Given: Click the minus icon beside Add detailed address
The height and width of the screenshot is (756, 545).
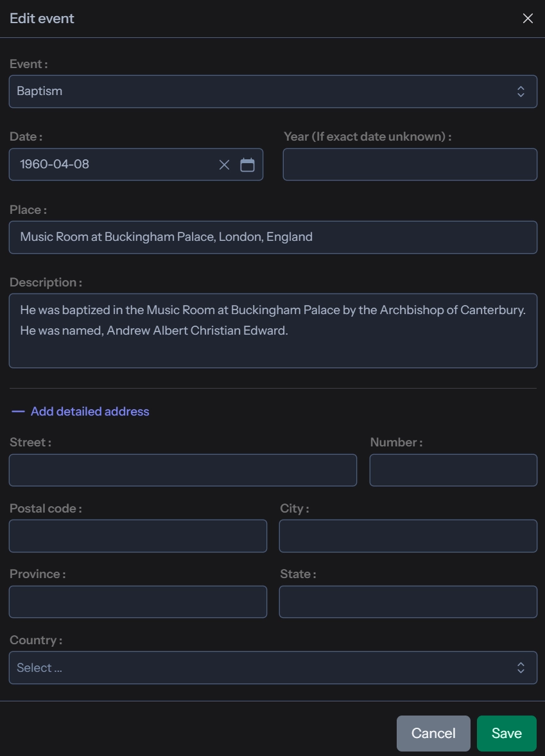Looking at the screenshot, I should pyautogui.click(x=18, y=412).
